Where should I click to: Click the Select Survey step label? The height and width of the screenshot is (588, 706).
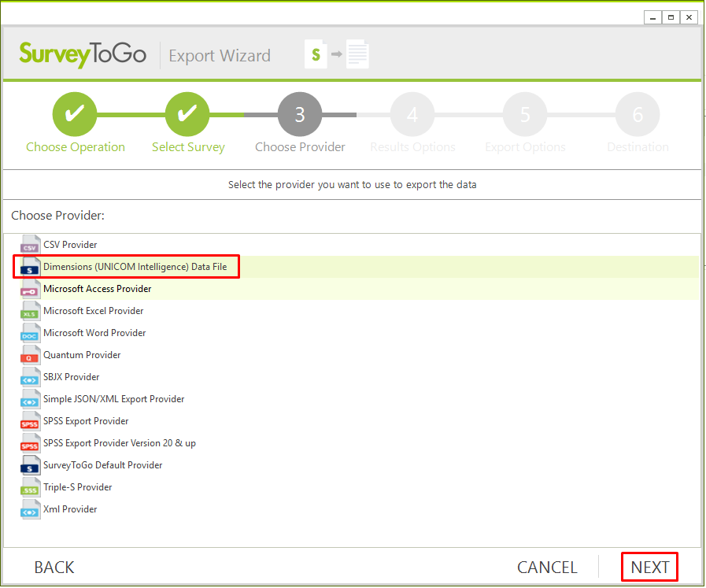[188, 147]
